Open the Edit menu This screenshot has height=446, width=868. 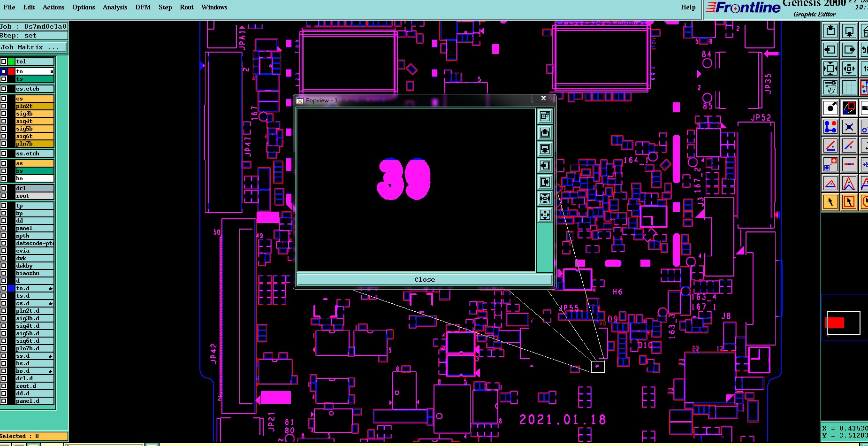point(29,7)
